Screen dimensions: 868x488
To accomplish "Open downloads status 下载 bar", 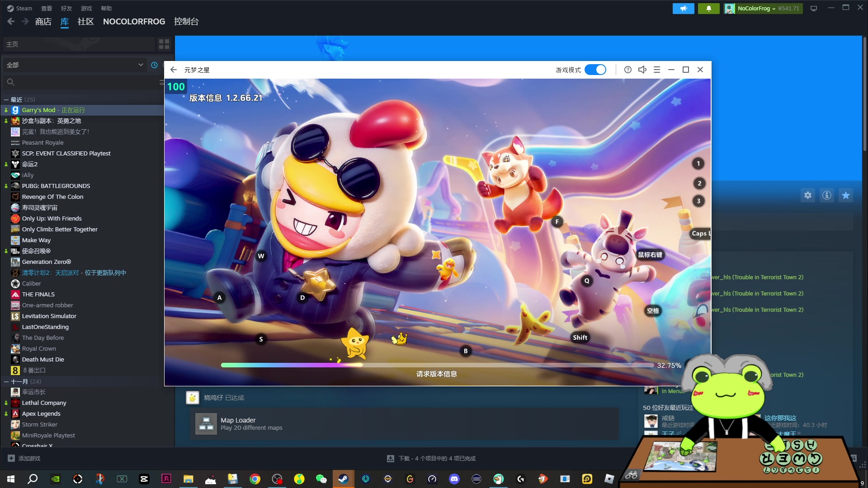I will click(431, 458).
